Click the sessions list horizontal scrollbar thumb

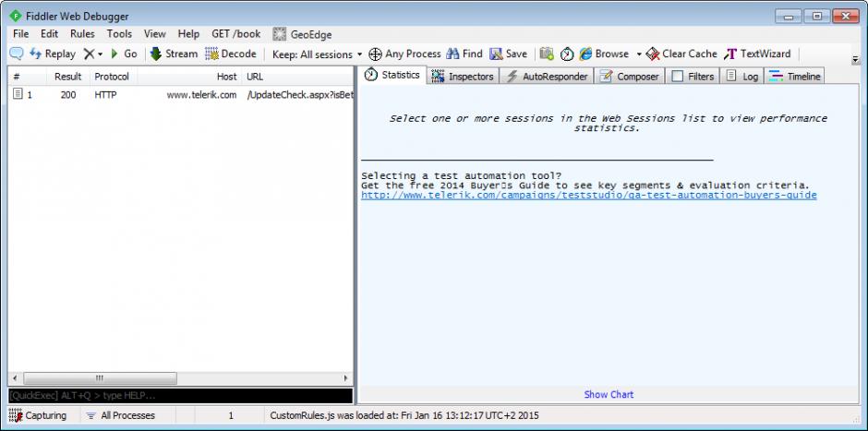(x=100, y=378)
